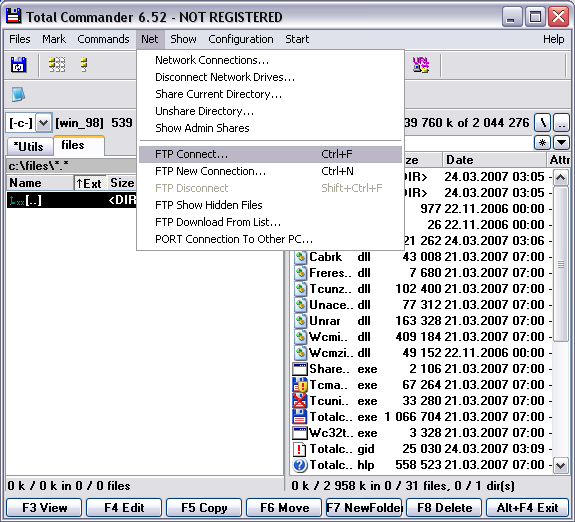This screenshot has width=575, height=522.
Task: Click Alt+F4 Exit button
Action: tap(527, 508)
